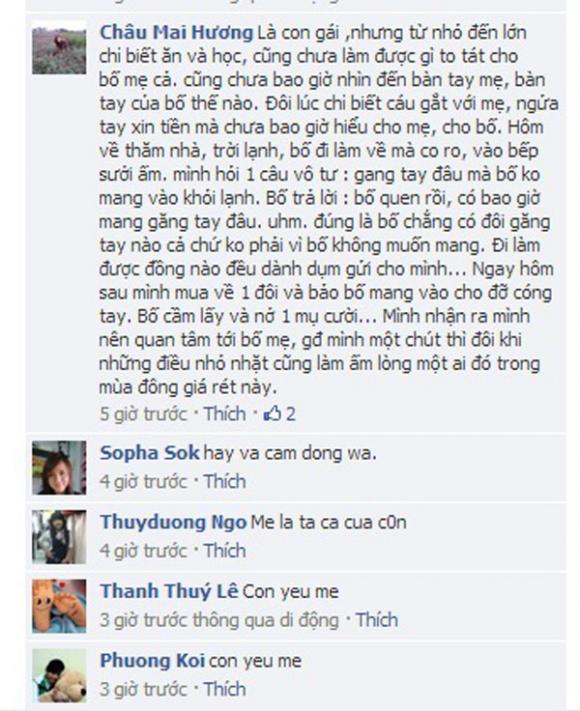Screen dimensions: 580x711
Task: Like Châu Mai Hương's comment via Thích
Action: tap(224, 414)
